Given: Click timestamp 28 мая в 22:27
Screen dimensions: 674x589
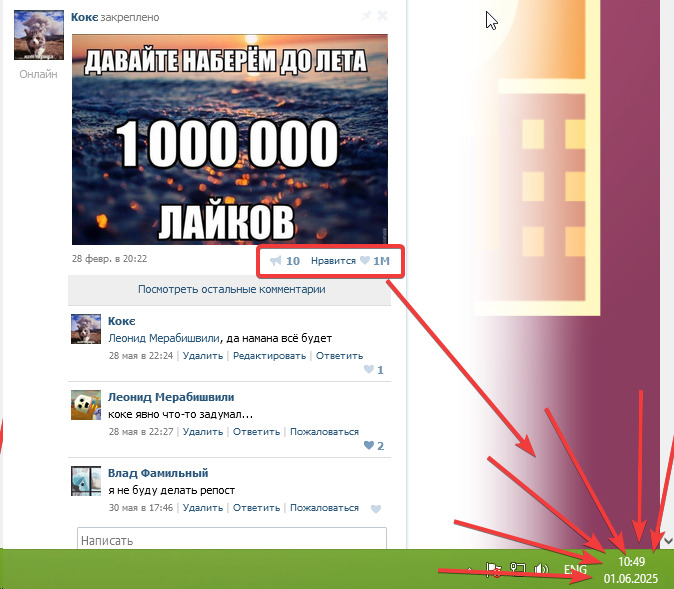Looking at the screenshot, I should click(x=141, y=432).
